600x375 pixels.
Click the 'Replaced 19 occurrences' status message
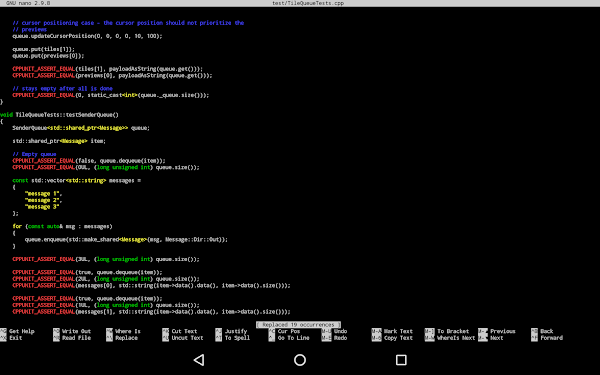[298, 324]
